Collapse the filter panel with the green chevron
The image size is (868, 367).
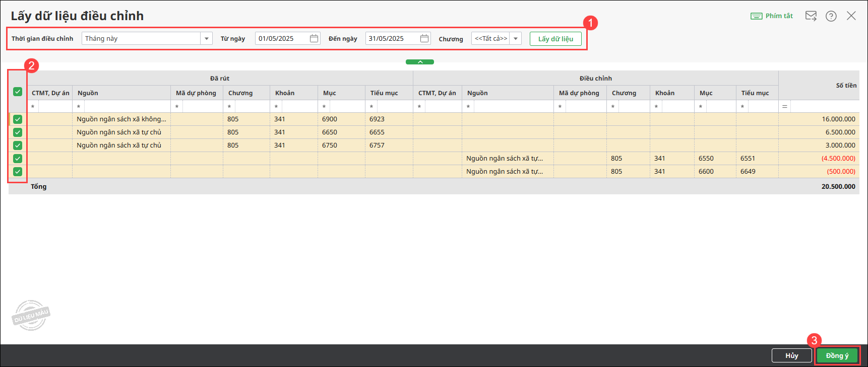[x=420, y=62]
